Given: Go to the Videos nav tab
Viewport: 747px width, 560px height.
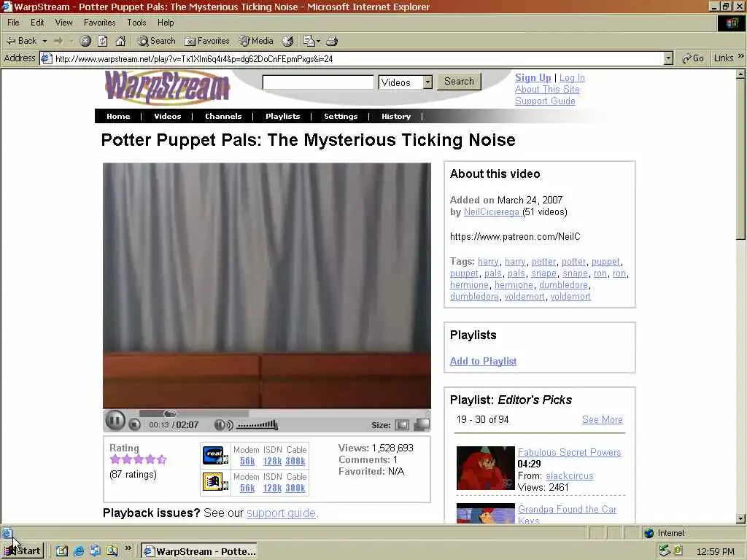Looking at the screenshot, I should [168, 116].
